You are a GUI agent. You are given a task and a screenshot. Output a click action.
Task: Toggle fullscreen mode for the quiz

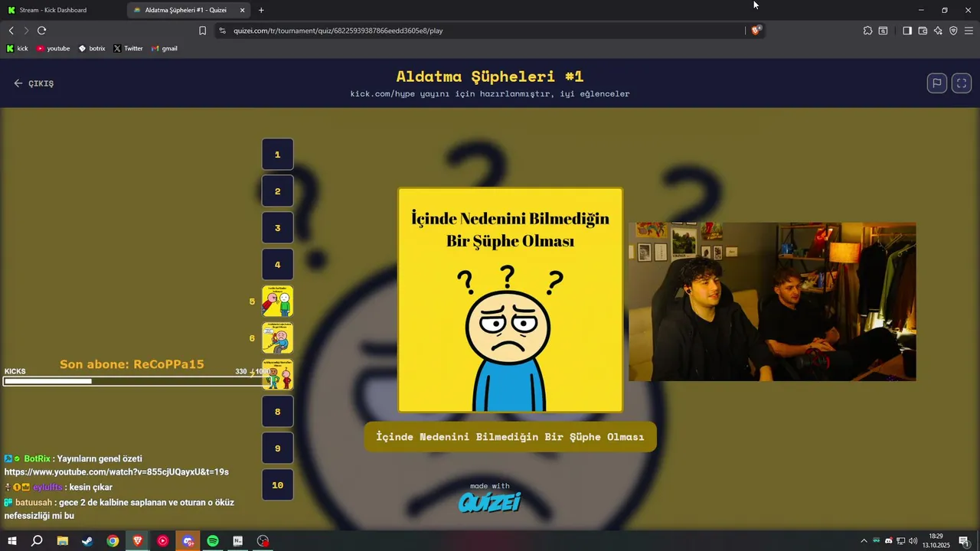(x=962, y=83)
